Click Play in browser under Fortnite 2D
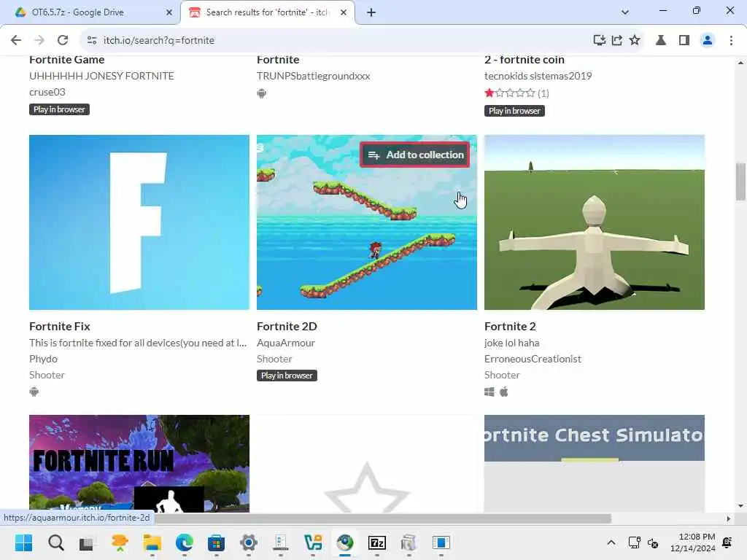Viewport: 747px width, 560px height. coord(287,376)
